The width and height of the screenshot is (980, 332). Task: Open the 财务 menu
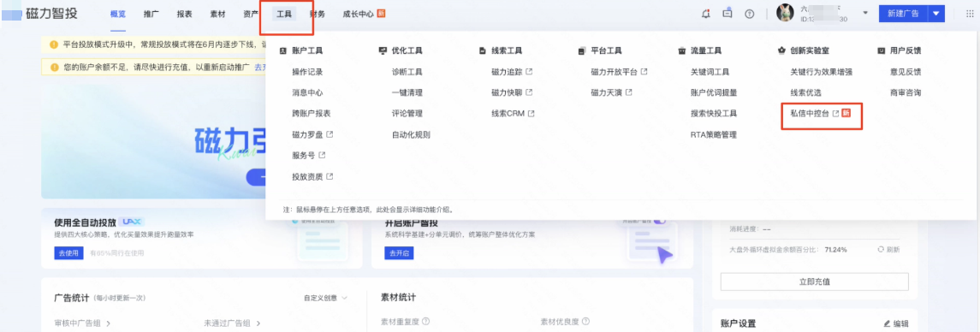tap(318, 14)
